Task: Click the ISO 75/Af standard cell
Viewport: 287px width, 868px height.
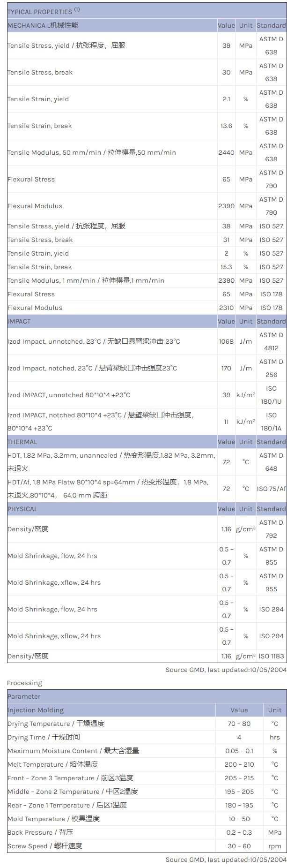Action: coord(271,489)
